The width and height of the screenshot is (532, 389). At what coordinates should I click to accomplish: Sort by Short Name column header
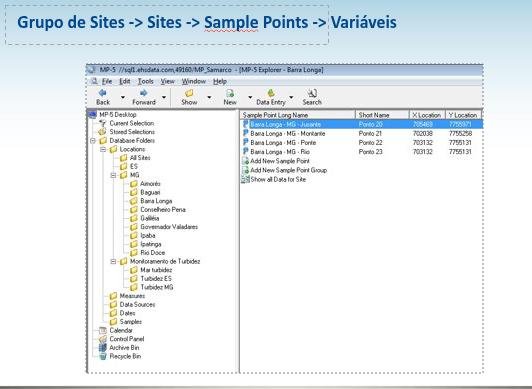point(382,115)
